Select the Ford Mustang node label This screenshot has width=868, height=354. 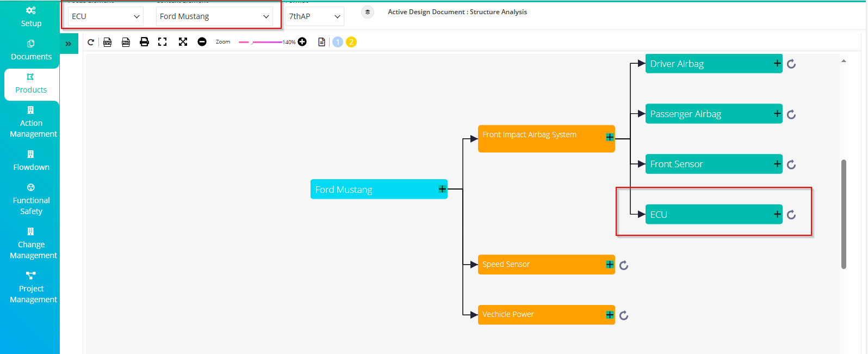click(344, 190)
